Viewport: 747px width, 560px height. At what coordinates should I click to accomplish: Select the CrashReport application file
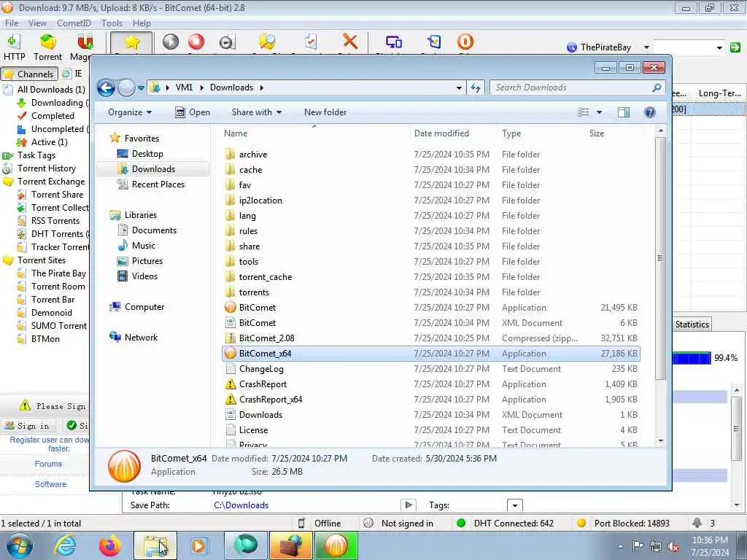tap(430, 384)
